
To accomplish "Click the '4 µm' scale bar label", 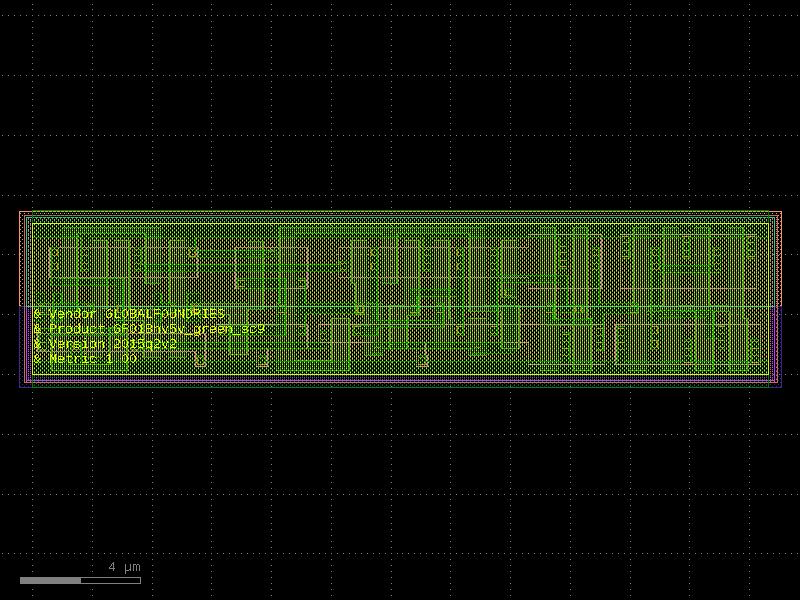I will (x=124, y=567).
